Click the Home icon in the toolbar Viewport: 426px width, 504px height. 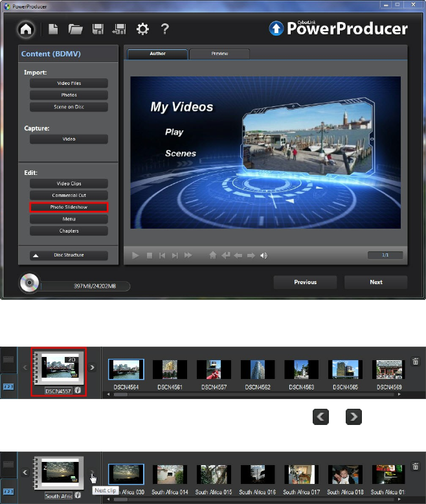pos(27,29)
